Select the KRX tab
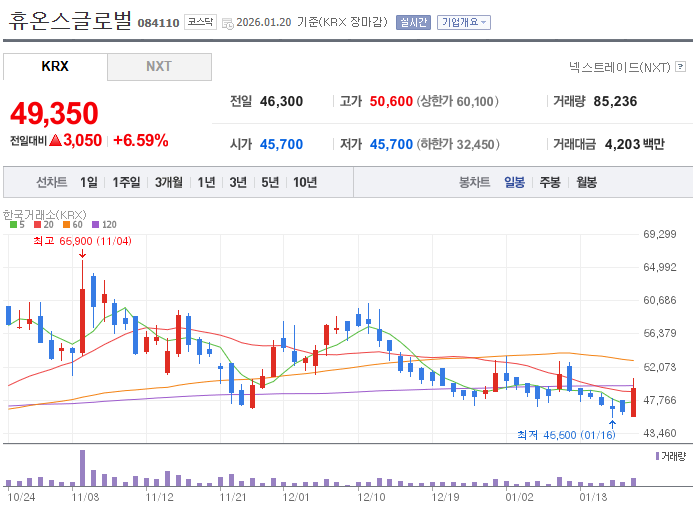693x507 pixels. point(55,66)
